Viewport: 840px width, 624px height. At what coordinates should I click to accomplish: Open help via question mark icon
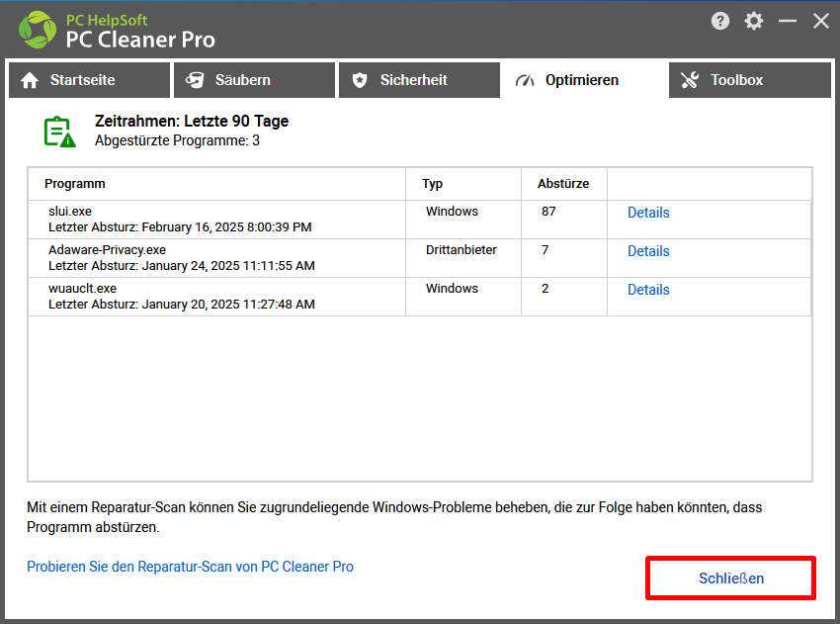(720, 21)
